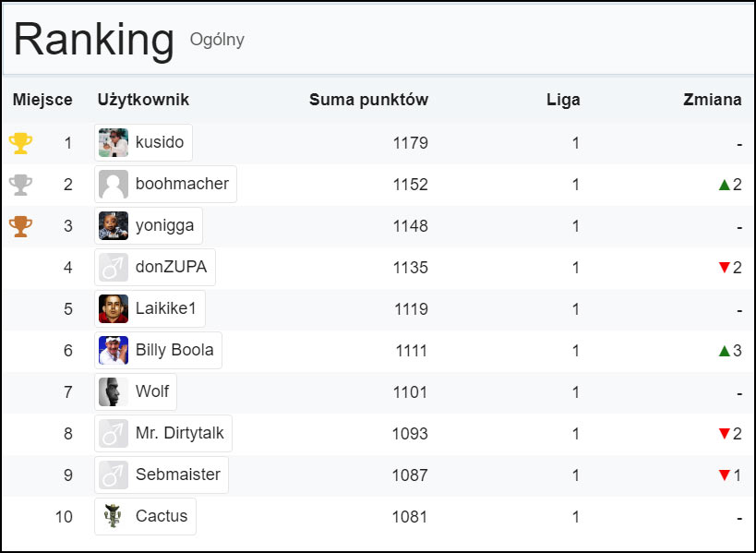Click the silver trophy icon
This screenshot has height=553, width=756.
pyautogui.click(x=20, y=185)
